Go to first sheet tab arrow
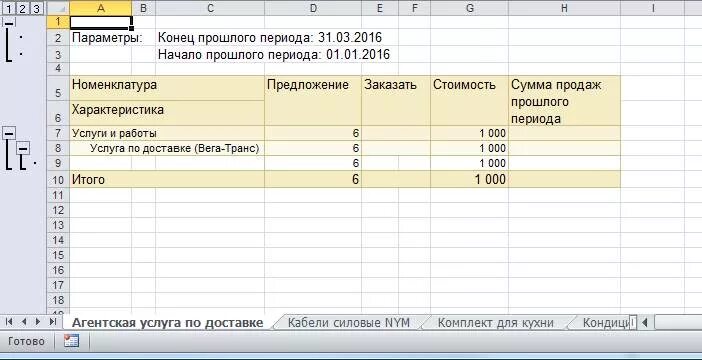 pos(9,322)
